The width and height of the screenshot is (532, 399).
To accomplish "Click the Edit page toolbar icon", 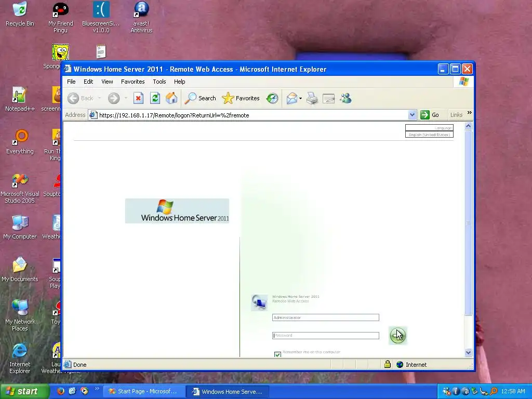I will 328,98.
